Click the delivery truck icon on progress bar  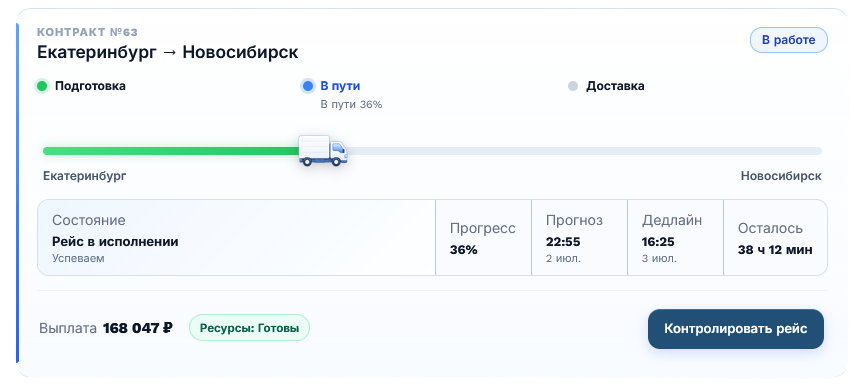[323, 151]
